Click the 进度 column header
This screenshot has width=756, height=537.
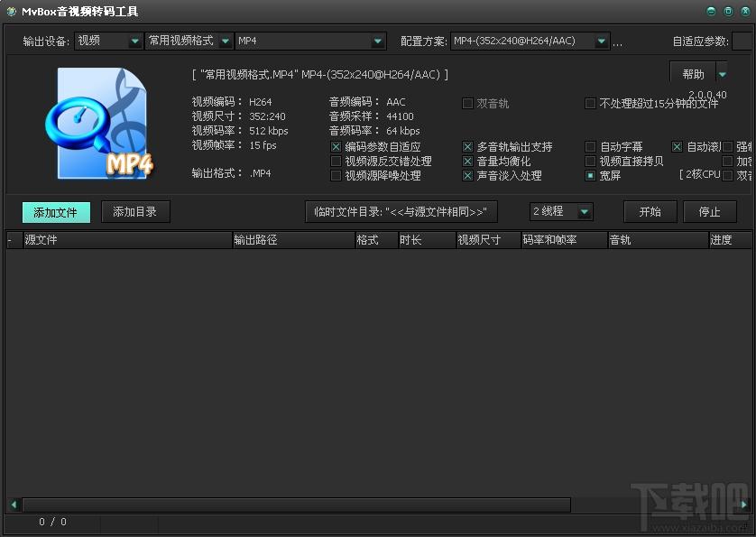730,240
